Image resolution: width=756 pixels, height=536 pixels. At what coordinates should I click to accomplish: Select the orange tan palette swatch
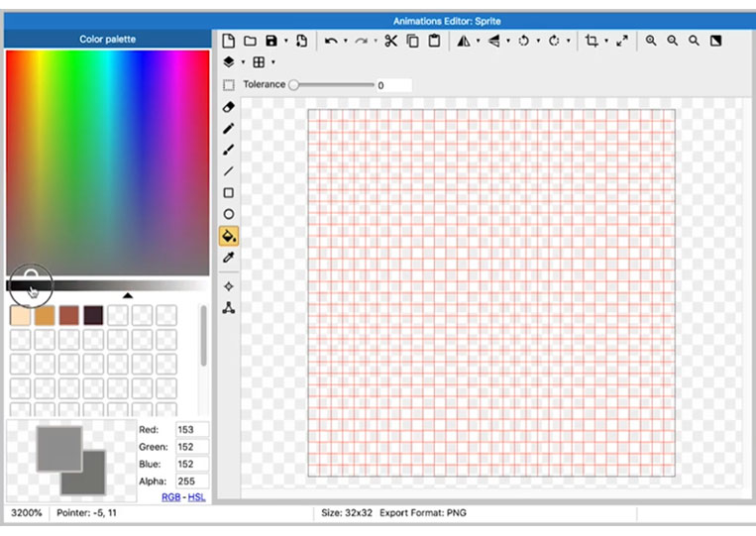[45, 316]
